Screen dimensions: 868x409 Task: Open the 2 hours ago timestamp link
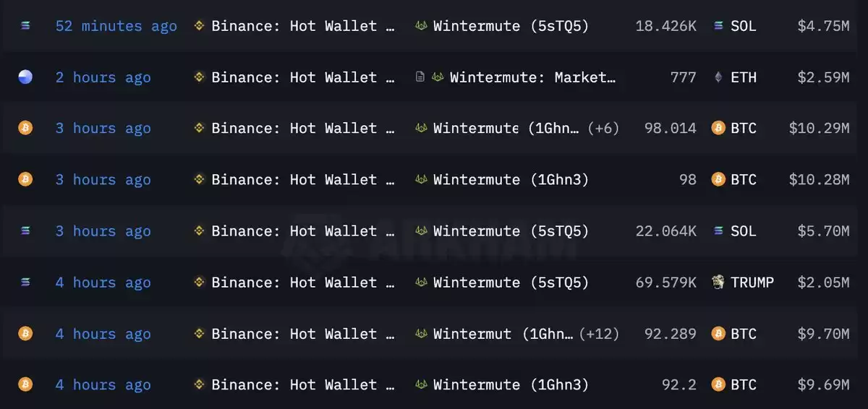click(103, 77)
